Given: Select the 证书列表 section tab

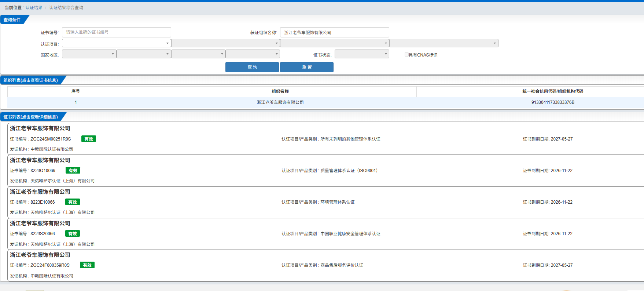Looking at the screenshot, I should click(31, 117).
